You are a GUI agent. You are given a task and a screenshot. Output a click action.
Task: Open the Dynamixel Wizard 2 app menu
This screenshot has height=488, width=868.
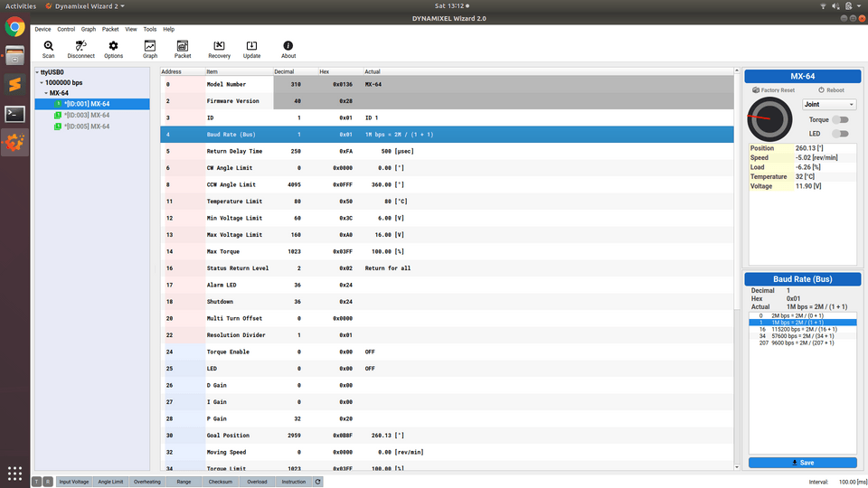(85, 6)
